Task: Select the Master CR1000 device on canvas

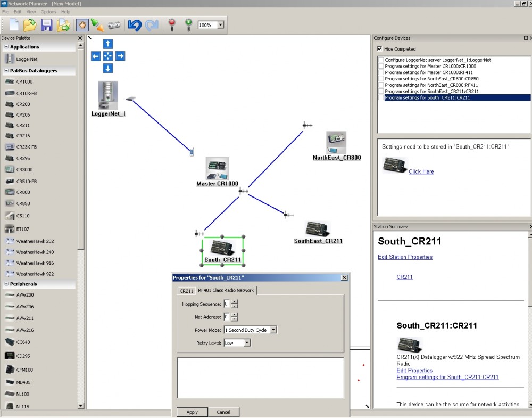Action: (217, 168)
